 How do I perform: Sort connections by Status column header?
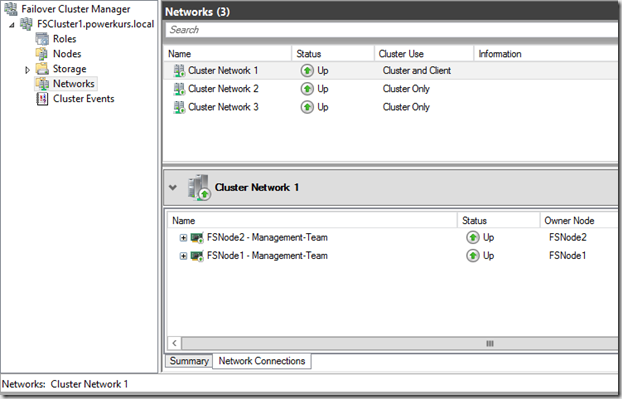point(499,221)
